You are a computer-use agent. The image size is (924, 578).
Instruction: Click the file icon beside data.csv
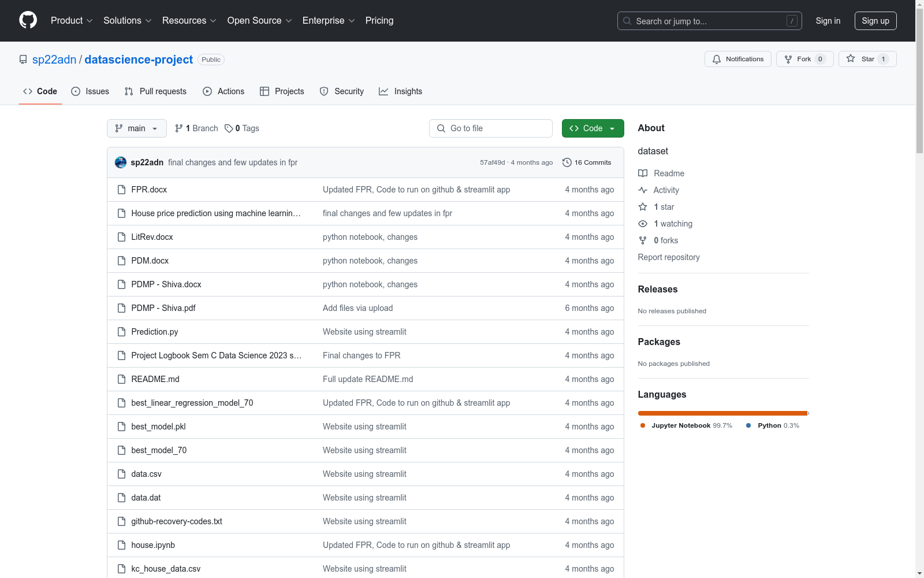tap(121, 474)
